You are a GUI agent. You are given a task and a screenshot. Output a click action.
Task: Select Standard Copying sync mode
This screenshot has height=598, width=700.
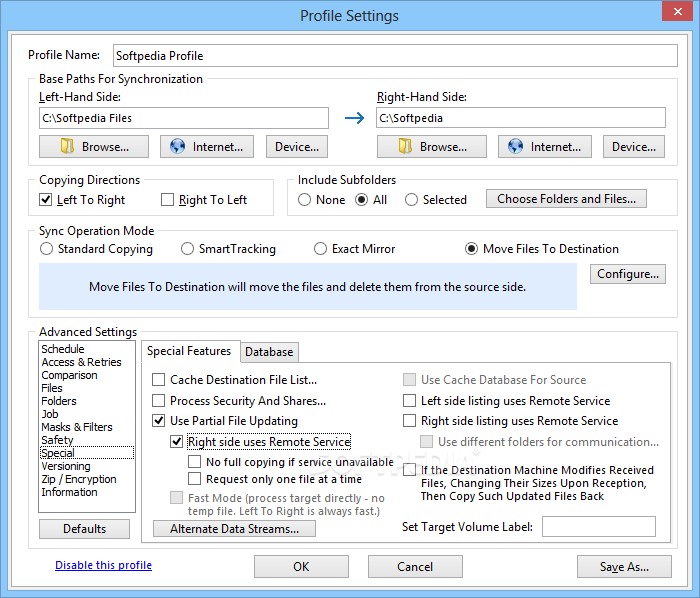(46, 249)
